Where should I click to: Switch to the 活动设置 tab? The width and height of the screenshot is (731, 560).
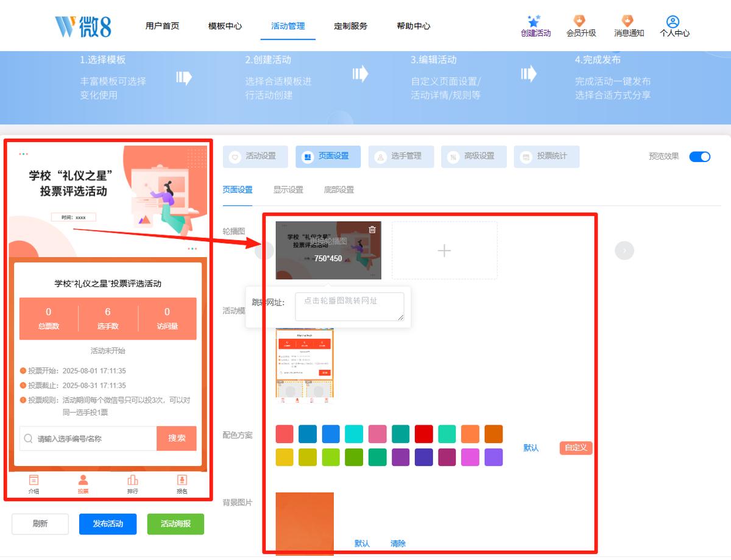(x=255, y=157)
